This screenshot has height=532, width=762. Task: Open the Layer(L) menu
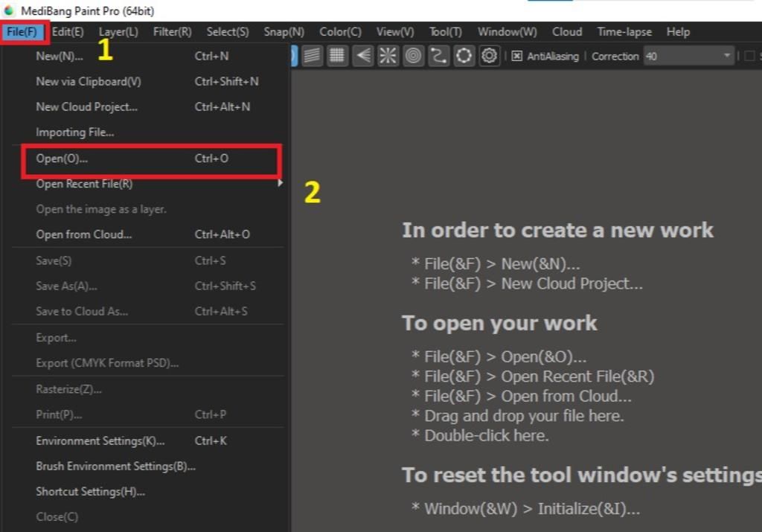click(118, 32)
